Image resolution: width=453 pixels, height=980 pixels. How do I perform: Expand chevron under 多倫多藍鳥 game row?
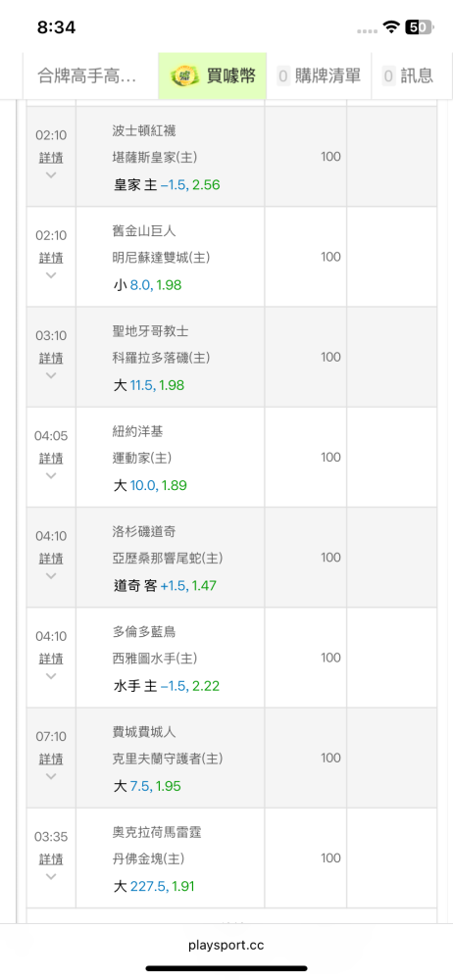point(51,676)
